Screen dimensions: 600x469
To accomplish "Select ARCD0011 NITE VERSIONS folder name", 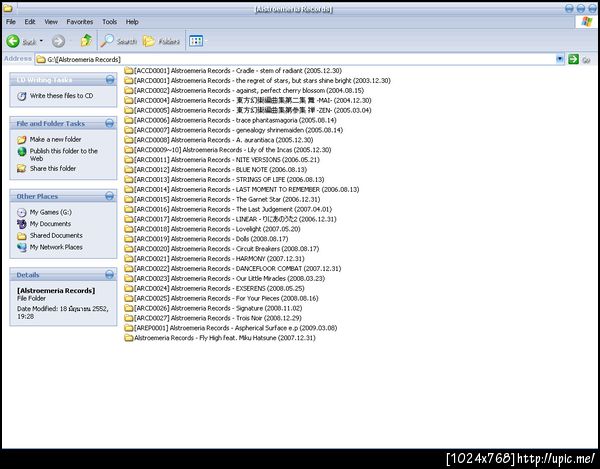I will 227,160.
